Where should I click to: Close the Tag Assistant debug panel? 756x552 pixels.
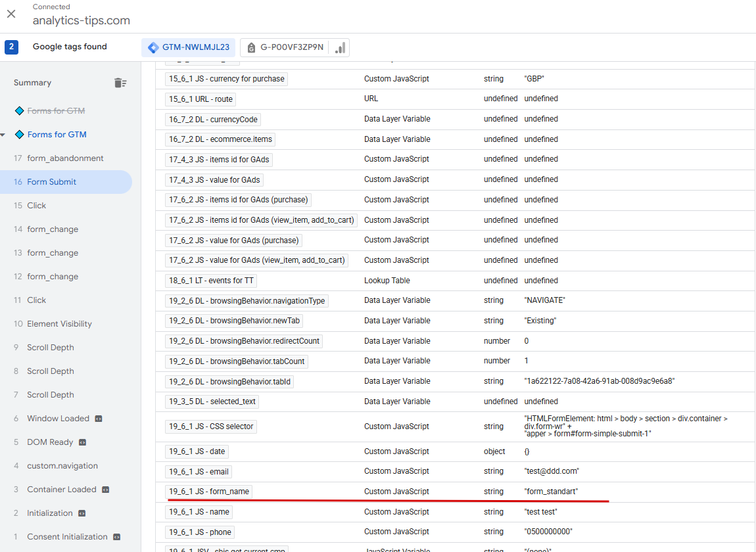11,14
